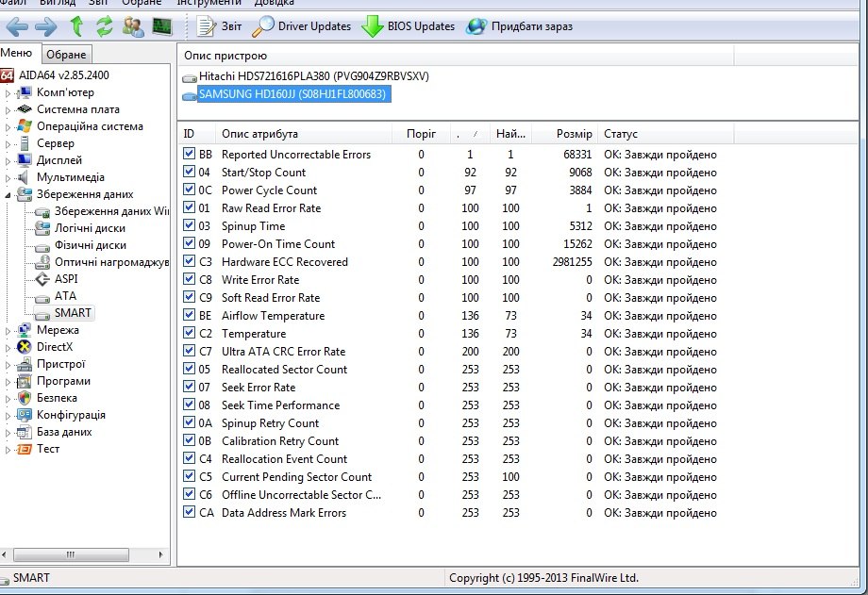This screenshot has height=595, width=868.
Task: Open BIOS Updates from the toolbar
Action: coord(409,26)
